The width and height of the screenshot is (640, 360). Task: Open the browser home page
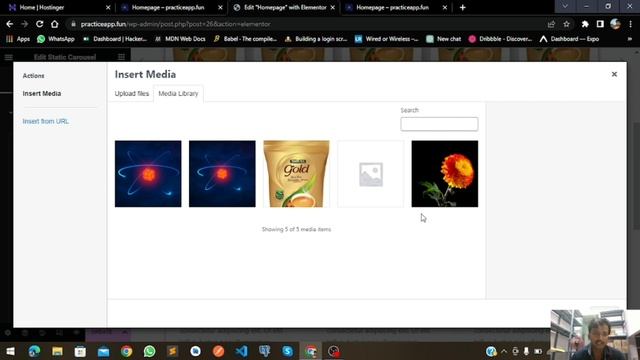pos(54,24)
